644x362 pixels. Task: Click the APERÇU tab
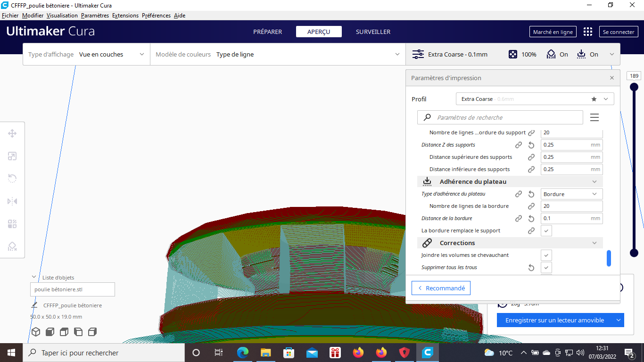[318, 32]
